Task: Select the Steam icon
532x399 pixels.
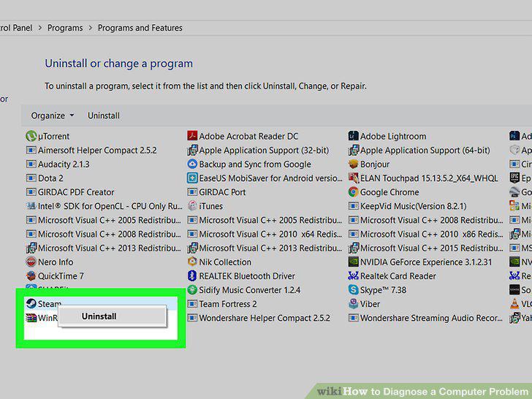Action: [31, 304]
